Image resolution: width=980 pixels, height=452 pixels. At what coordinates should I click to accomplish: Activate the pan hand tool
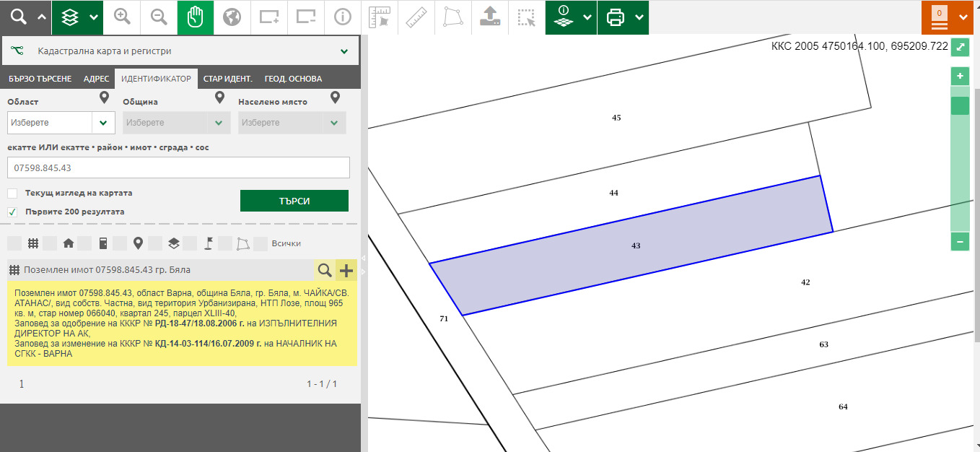click(x=196, y=17)
